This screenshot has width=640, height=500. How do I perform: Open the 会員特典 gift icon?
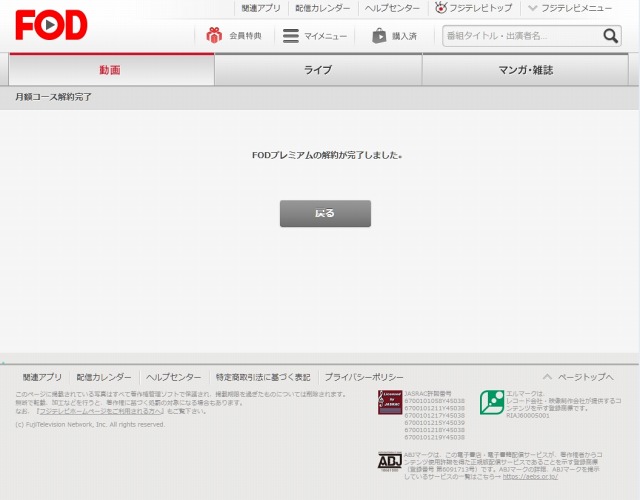(214, 36)
